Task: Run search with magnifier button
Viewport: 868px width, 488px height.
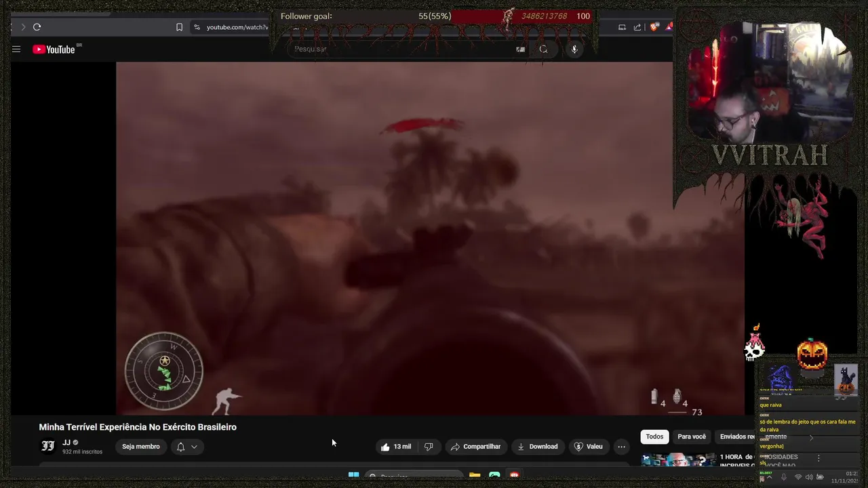Action: [543, 49]
